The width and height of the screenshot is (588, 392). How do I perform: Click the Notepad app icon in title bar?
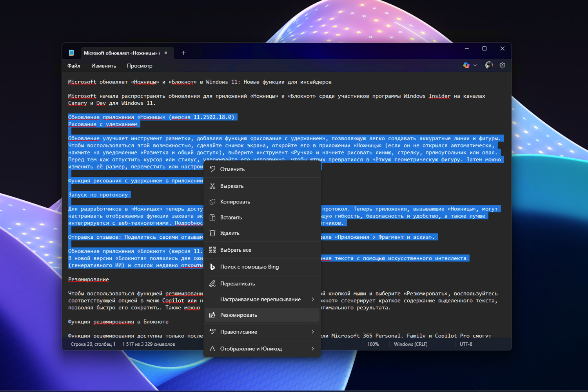(x=71, y=53)
